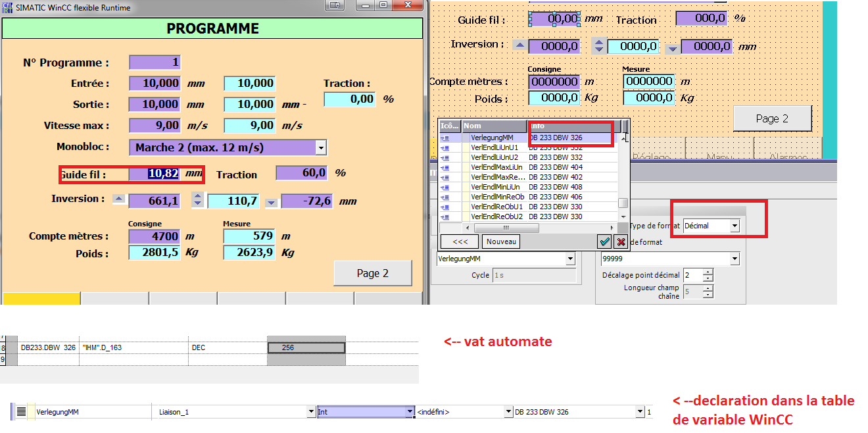Click the down arrow before Inversion -72,6

click(271, 203)
